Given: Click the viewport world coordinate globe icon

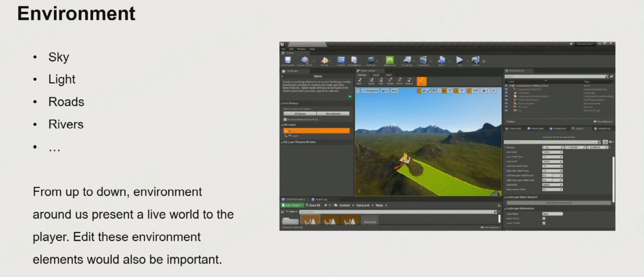Looking at the screenshot, I should pos(434,91).
